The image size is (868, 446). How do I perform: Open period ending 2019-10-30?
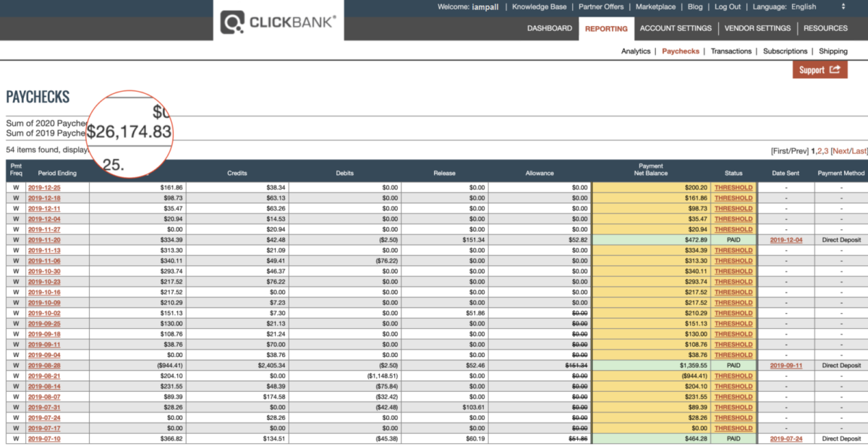(x=44, y=271)
